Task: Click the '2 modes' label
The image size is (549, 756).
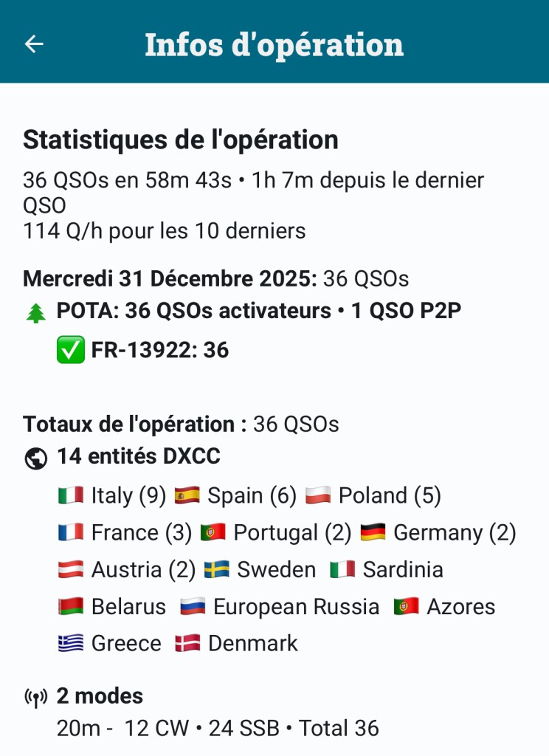Action: pos(100,695)
